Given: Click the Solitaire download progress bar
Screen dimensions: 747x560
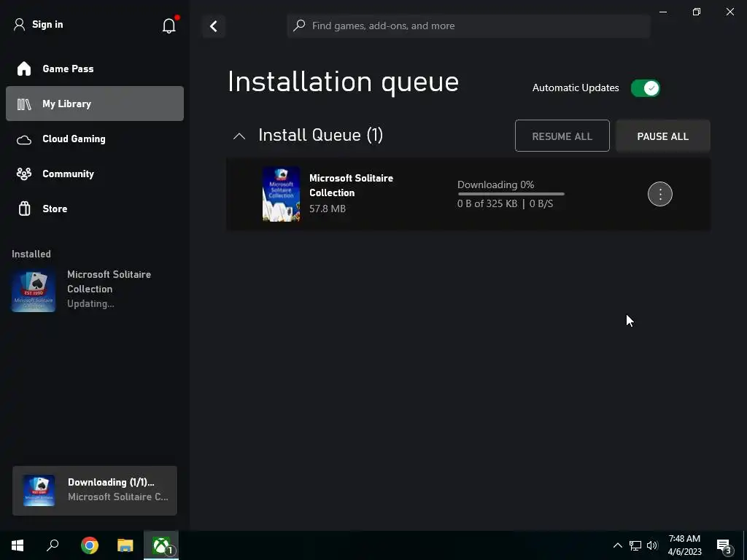Looking at the screenshot, I should pos(511,194).
